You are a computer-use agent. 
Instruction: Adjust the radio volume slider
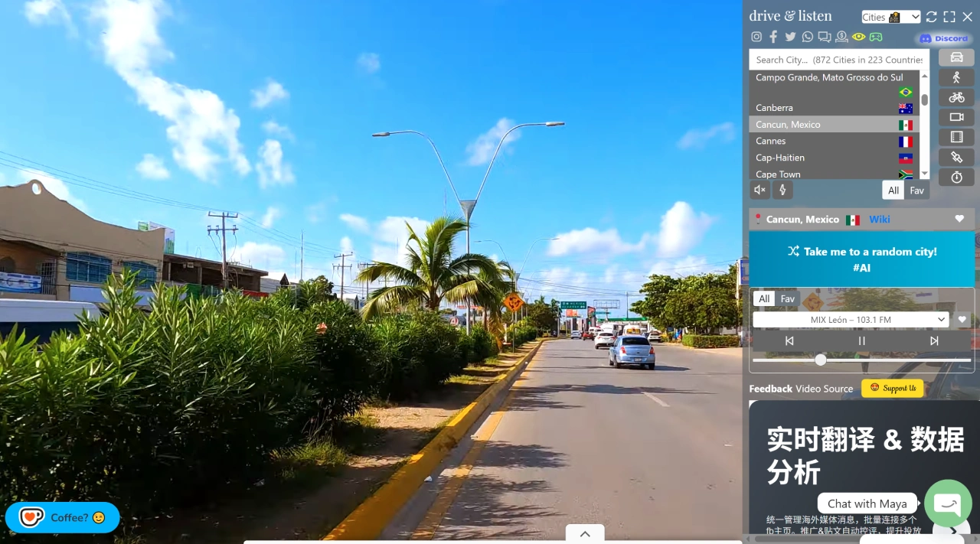click(x=861, y=360)
